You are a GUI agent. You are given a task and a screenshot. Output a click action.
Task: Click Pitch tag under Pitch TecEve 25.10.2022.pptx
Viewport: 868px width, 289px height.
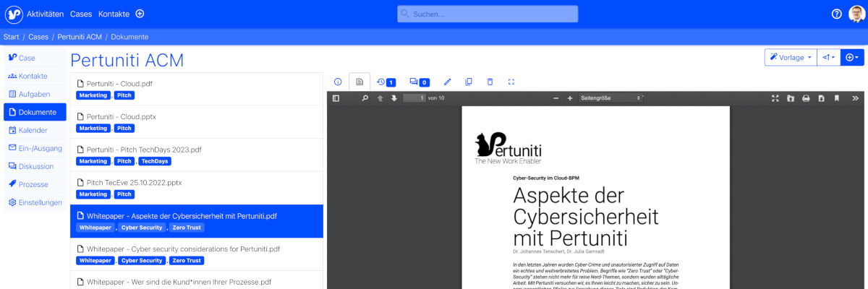(x=124, y=194)
